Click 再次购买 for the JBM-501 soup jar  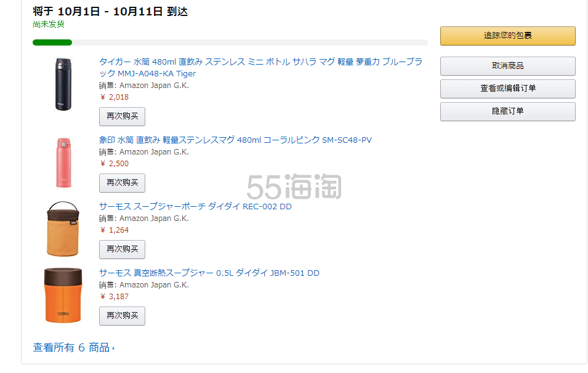(122, 316)
